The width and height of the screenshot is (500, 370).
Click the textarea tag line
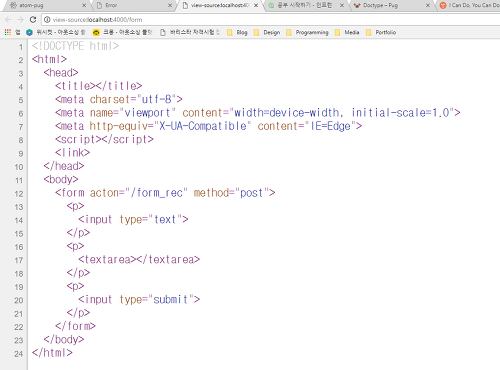pos(139,259)
